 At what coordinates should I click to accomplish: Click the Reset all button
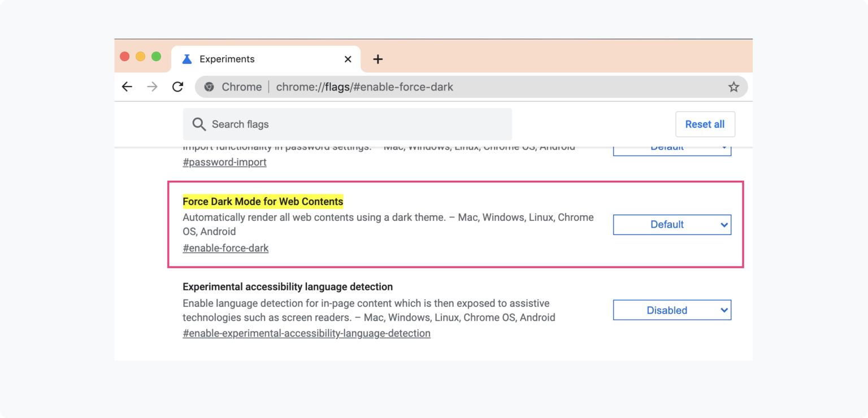[705, 124]
